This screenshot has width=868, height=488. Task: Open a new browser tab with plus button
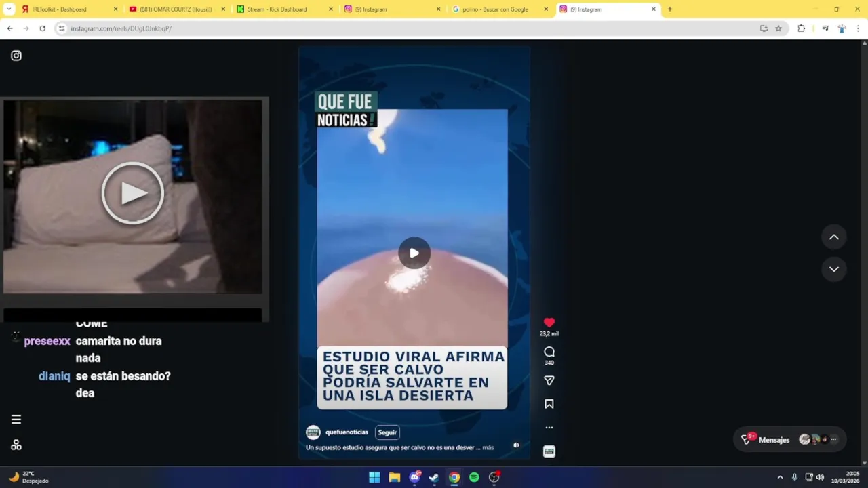(670, 9)
